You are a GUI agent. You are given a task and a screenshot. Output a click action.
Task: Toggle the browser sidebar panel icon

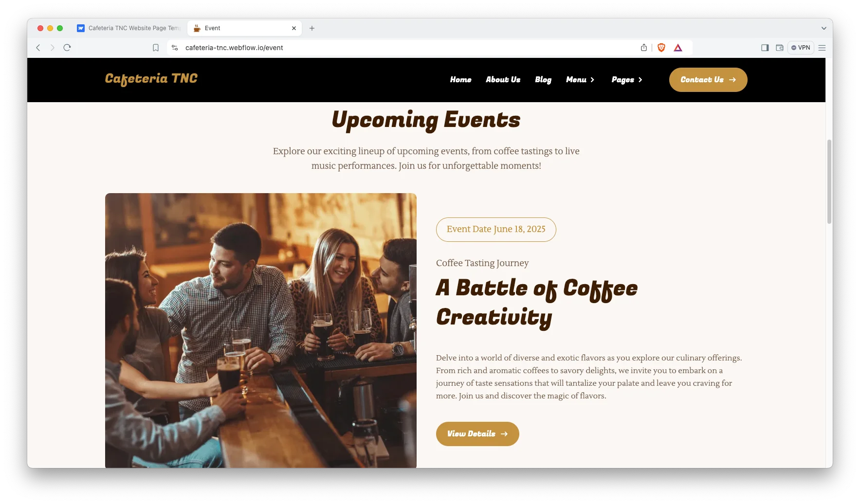[765, 48]
